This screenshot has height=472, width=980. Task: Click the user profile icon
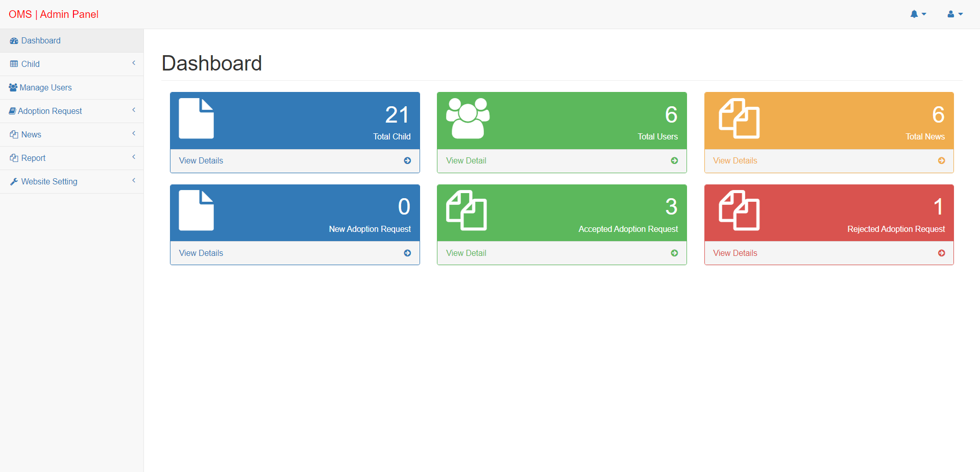click(951, 14)
